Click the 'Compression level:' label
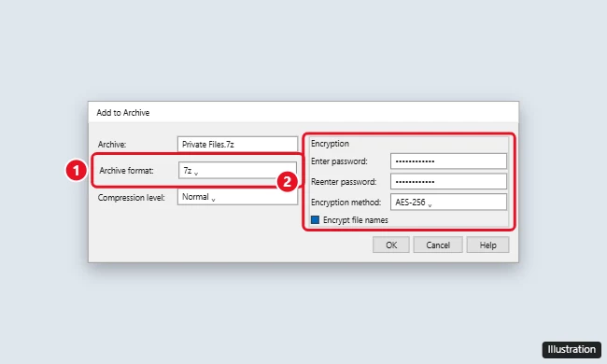Screen dimensions: 607x364 click(132, 198)
